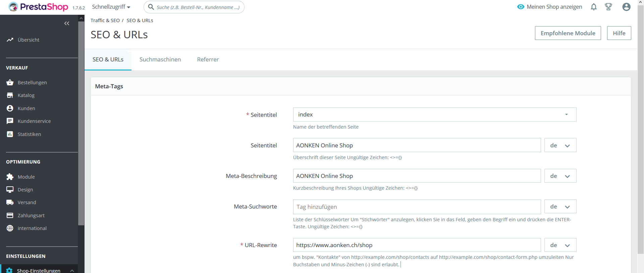Click the Meta-Suchworte tag input field
The height and width of the screenshot is (273, 644).
[x=417, y=207]
